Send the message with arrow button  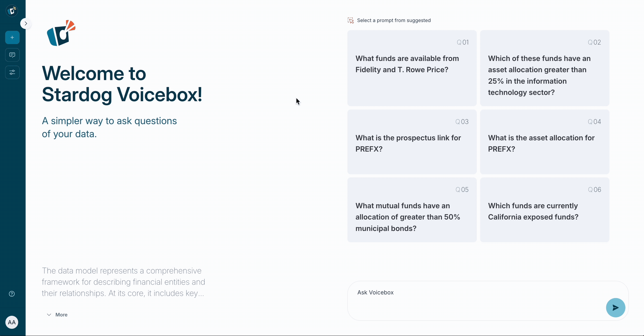(x=615, y=307)
